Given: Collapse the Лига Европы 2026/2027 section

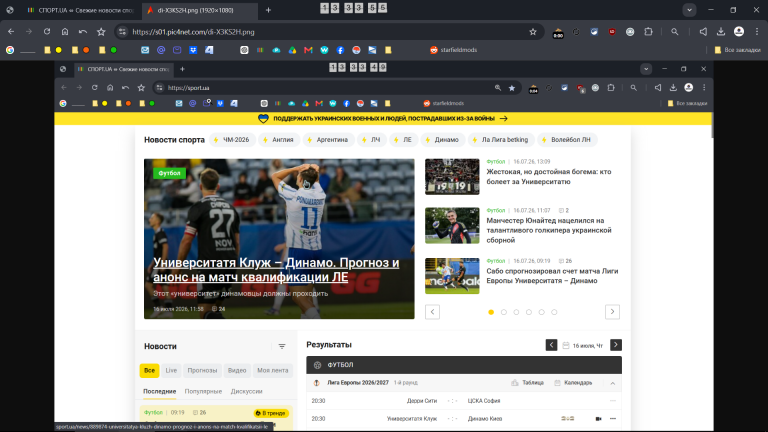Looking at the screenshot, I should tap(613, 383).
